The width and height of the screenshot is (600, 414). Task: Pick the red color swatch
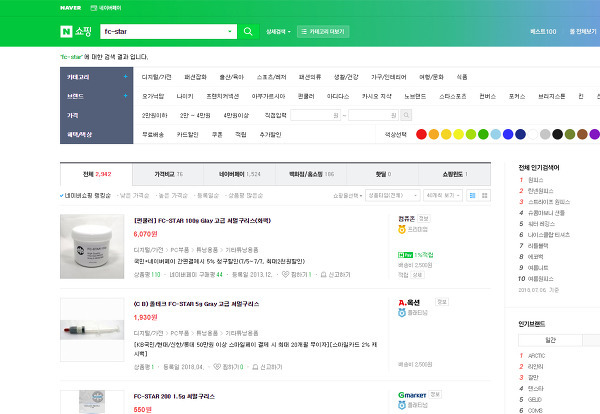coord(421,134)
